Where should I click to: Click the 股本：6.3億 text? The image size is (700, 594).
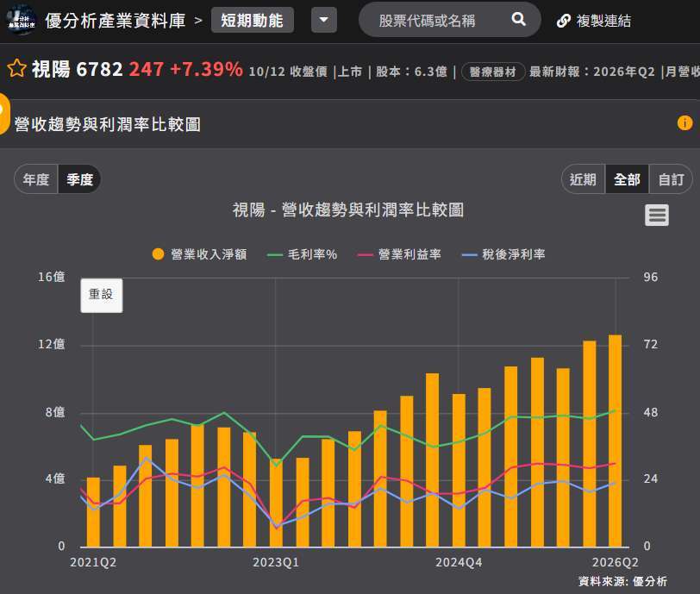(x=411, y=72)
